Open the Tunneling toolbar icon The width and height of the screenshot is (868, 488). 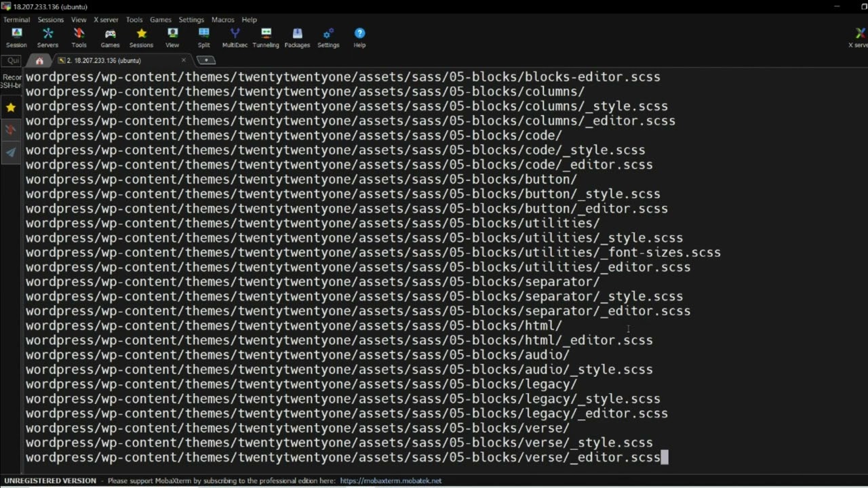click(266, 38)
